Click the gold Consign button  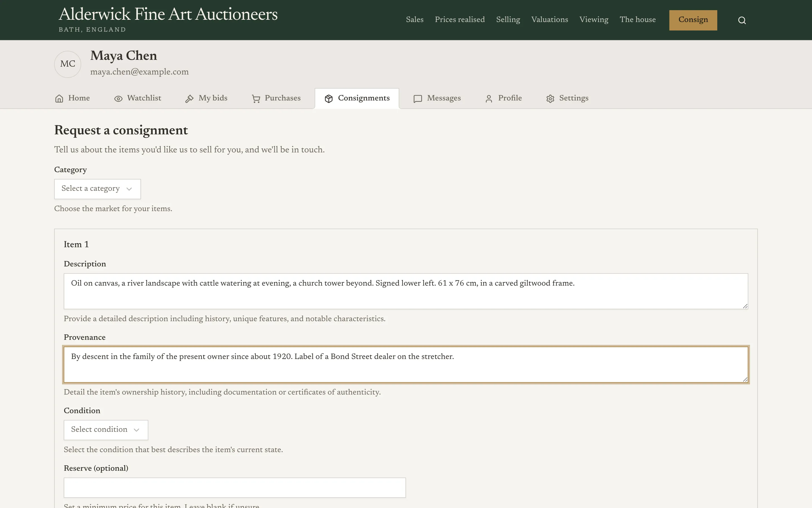[x=693, y=20]
